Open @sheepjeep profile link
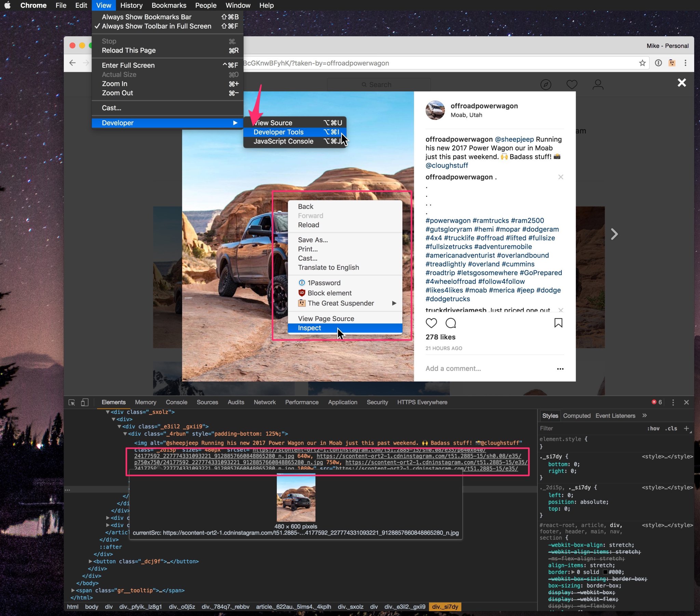The width and height of the screenshot is (700, 616). [x=514, y=139]
